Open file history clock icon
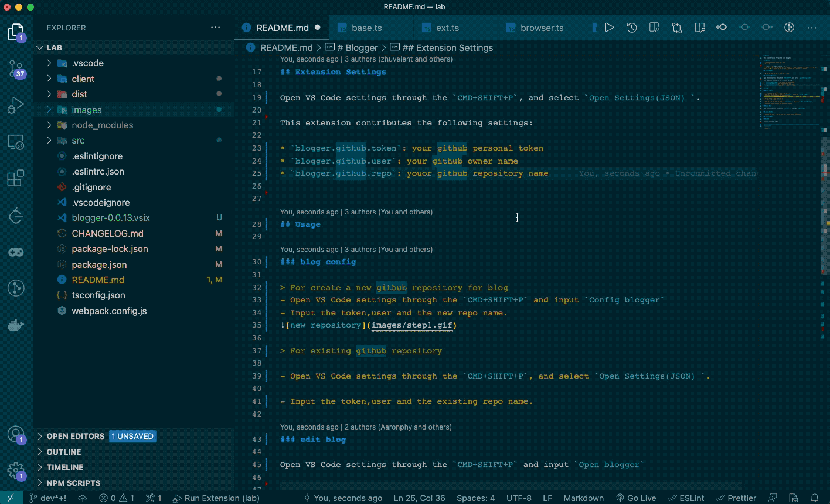The height and width of the screenshot is (504, 830). click(x=632, y=28)
